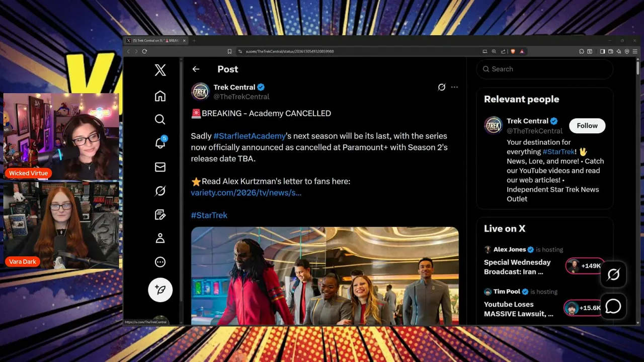This screenshot has width=644, height=362.
Task: Open Leo AI sparkle icon
Action: tap(619, 51)
